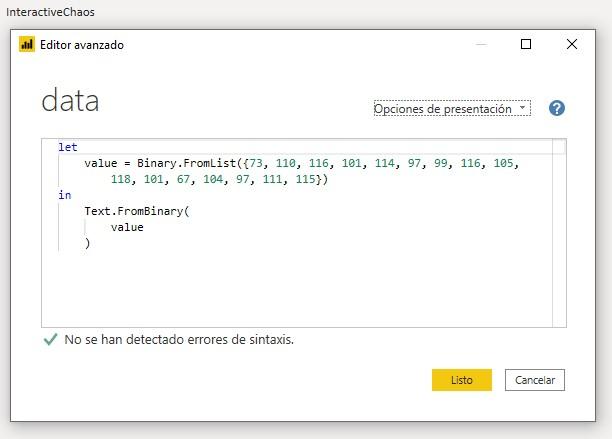This screenshot has width=612, height=439.
Task: Click the 'let' keyword in the code
Action: point(68,147)
